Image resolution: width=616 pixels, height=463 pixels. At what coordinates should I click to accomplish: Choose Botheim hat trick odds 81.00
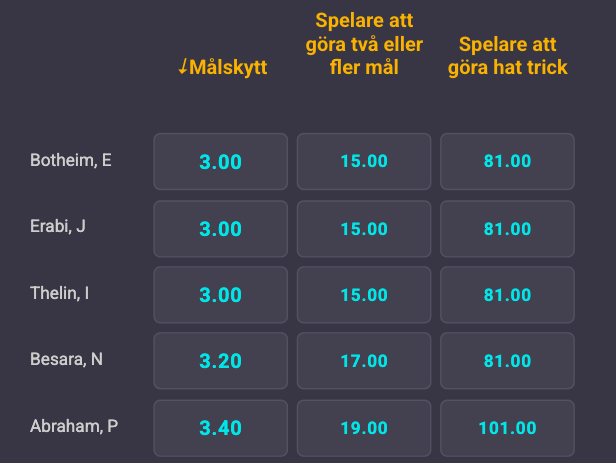[x=507, y=161]
